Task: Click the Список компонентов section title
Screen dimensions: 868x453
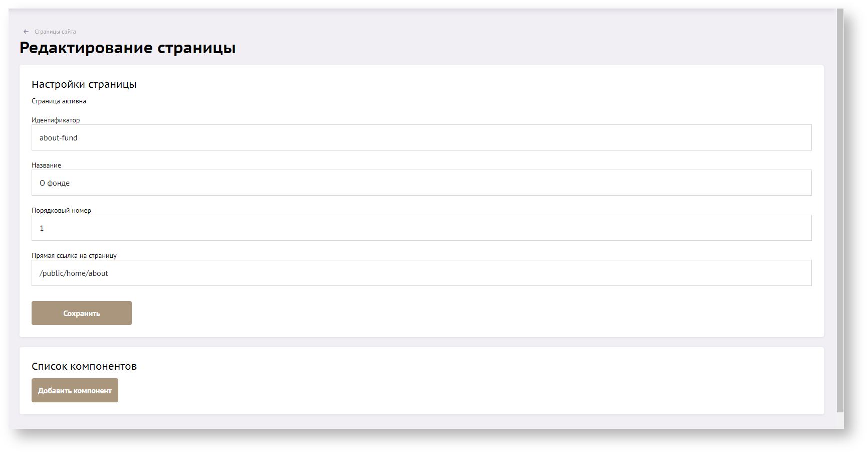Action: 84,366
